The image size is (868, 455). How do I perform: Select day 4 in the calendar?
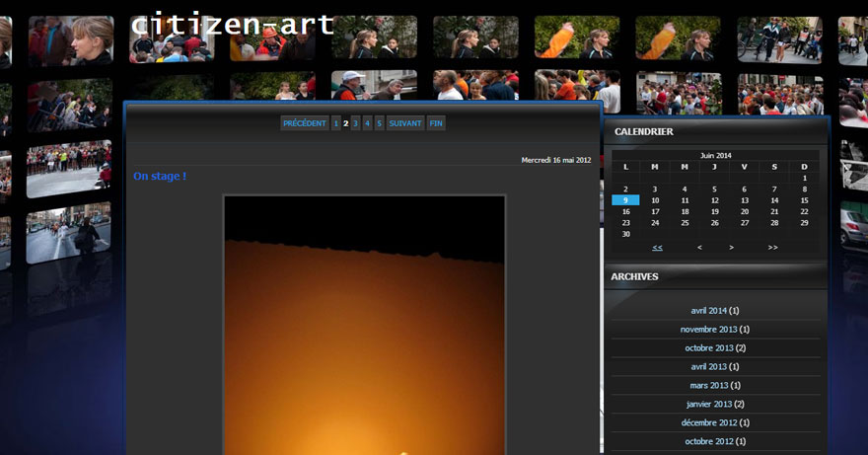tap(685, 189)
